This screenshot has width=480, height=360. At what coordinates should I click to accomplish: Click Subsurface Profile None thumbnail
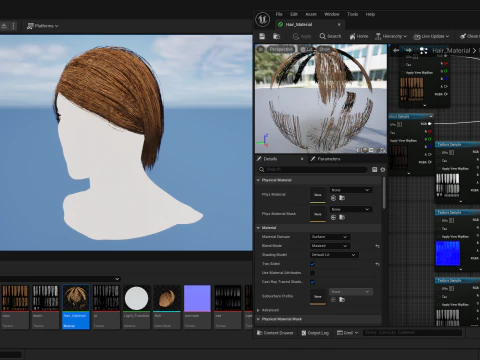pyautogui.click(x=318, y=296)
